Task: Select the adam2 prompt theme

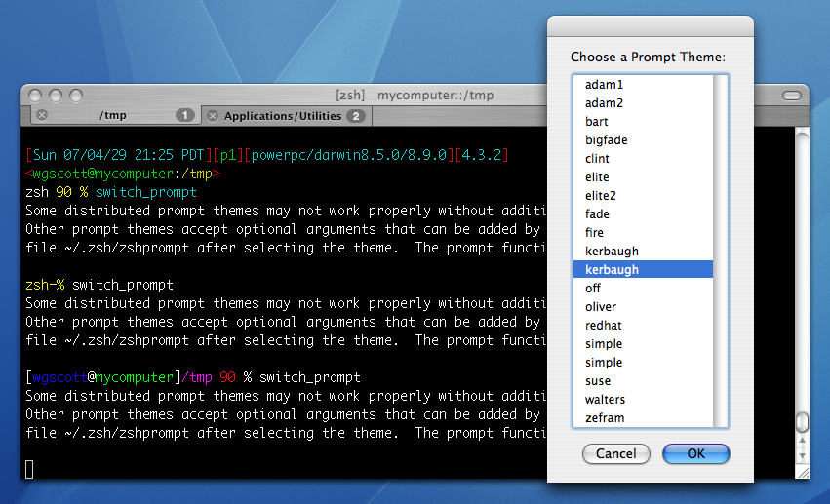Action: coord(643,103)
